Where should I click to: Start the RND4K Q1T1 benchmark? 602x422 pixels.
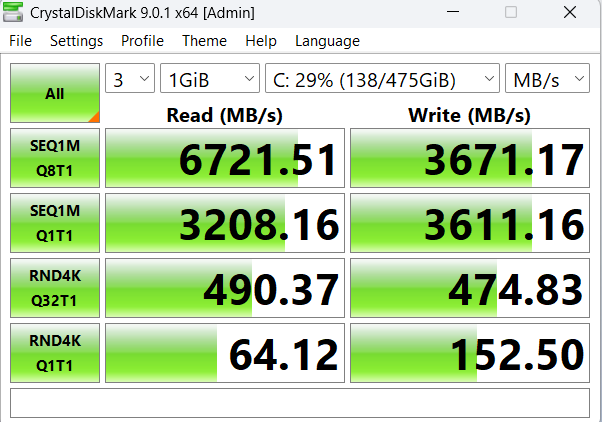click(55, 353)
